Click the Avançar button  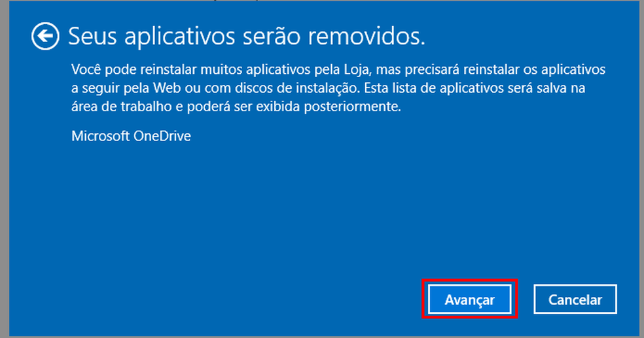(x=469, y=299)
